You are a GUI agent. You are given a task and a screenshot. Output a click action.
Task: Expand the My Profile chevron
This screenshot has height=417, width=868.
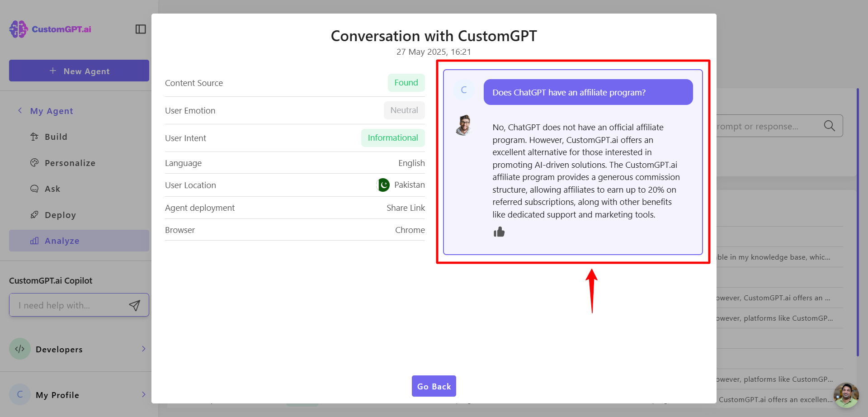click(143, 394)
